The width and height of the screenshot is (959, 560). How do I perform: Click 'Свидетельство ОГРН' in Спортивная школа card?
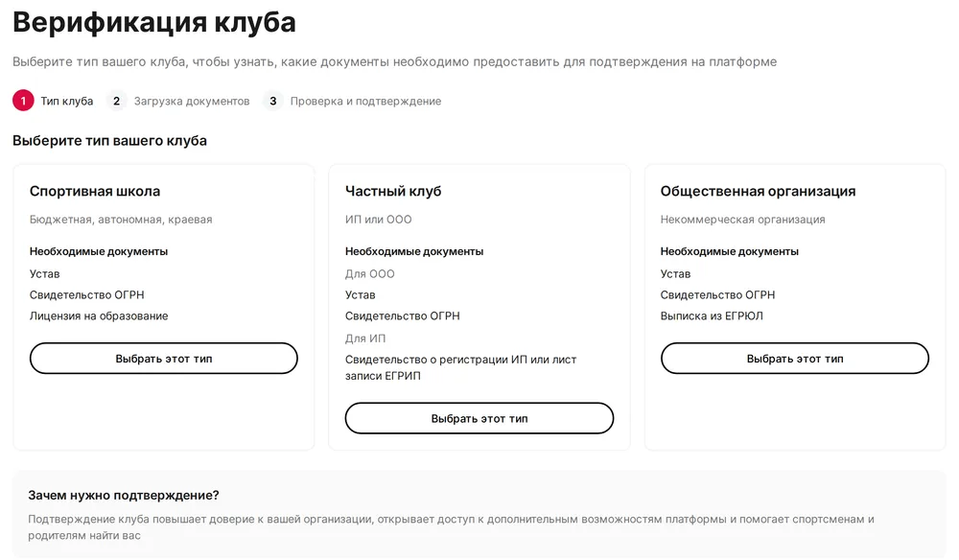tap(87, 294)
